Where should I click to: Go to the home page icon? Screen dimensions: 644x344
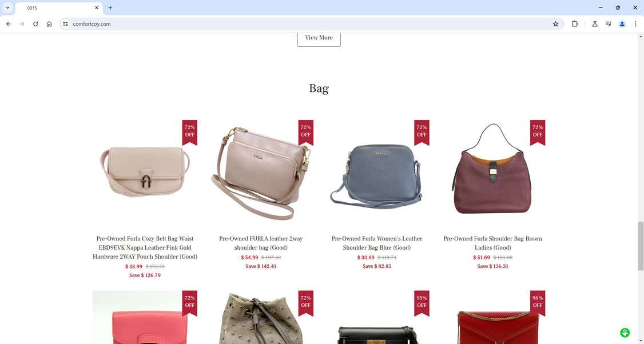pos(49,24)
